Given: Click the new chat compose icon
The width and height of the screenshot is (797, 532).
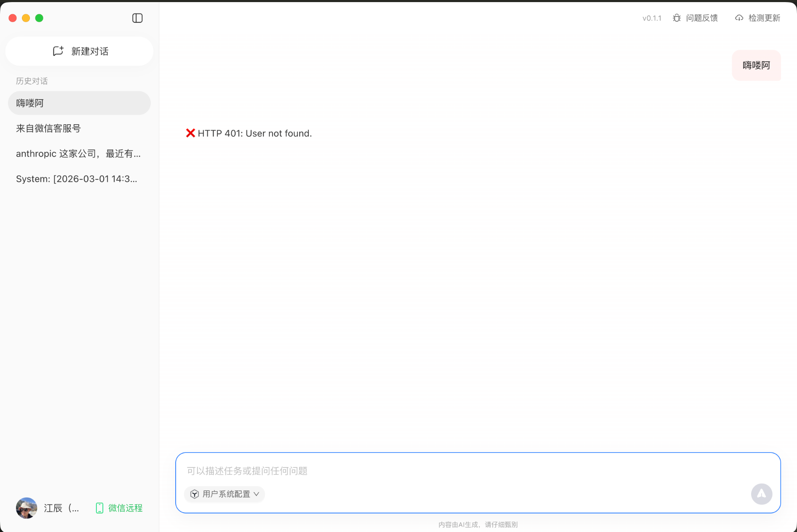Looking at the screenshot, I should pyautogui.click(x=58, y=51).
